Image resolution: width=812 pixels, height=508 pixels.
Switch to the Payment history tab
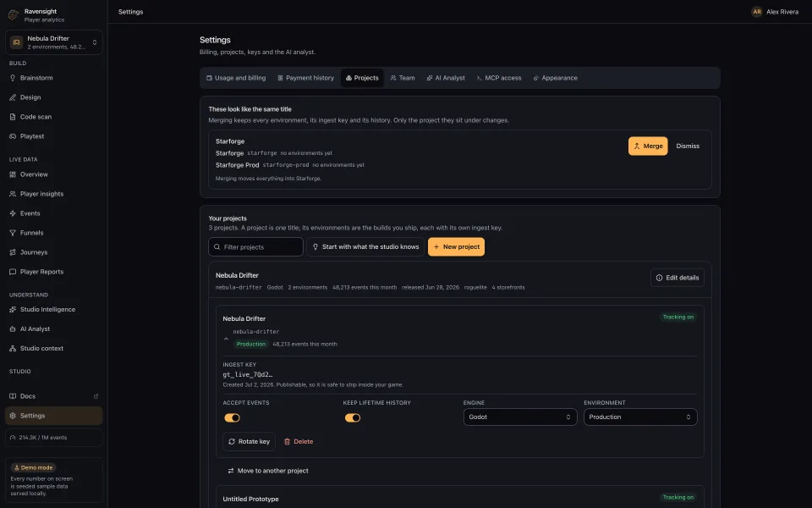pos(305,78)
